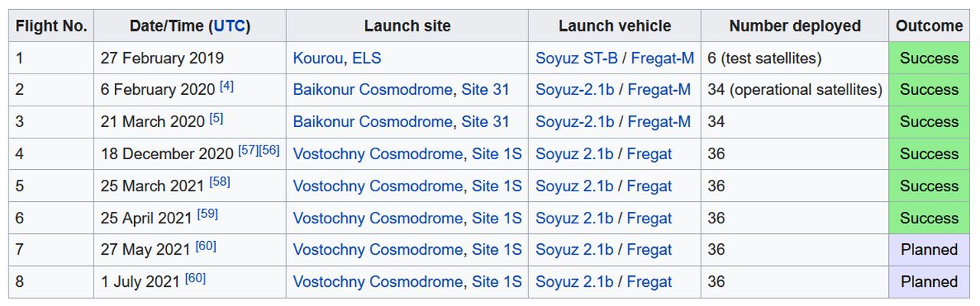Open the Kourou launch site link
The width and height of the screenshot is (980, 306).
(318, 58)
